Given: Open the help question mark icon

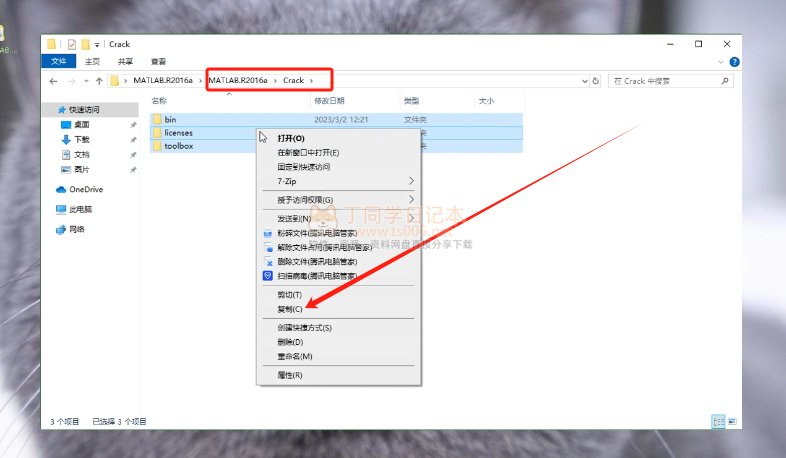Looking at the screenshot, I should pos(734,62).
